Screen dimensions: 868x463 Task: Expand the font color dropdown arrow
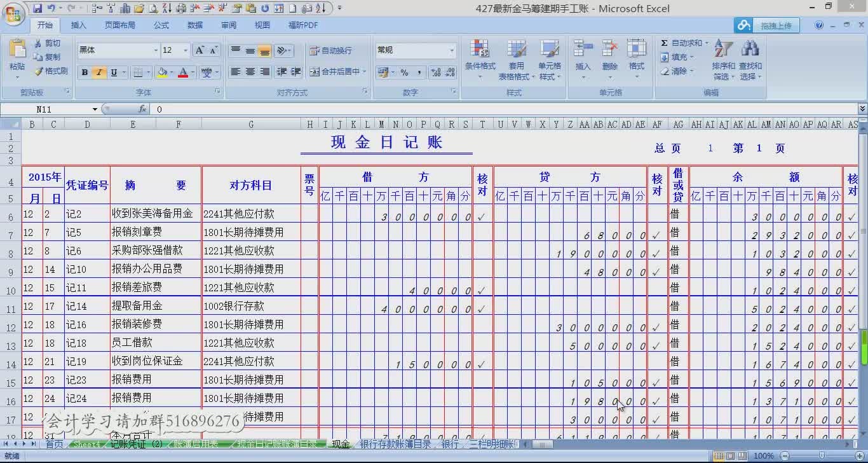tap(193, 73)
